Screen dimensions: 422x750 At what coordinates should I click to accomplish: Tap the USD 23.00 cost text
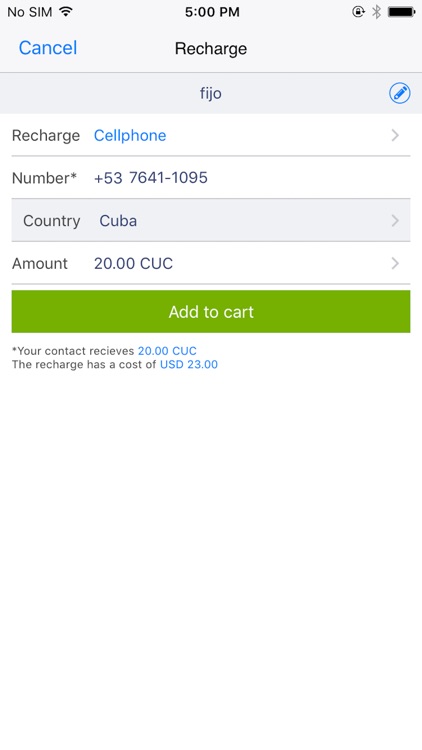[x=189, y=364]
